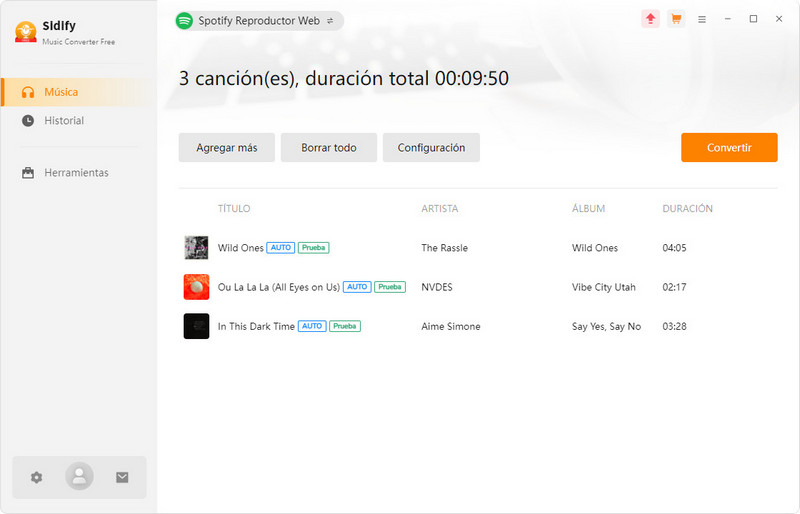This screenshot has height=514, width=800.
Task: Click the ARTISTA column header
Action: tap(439, 209)
